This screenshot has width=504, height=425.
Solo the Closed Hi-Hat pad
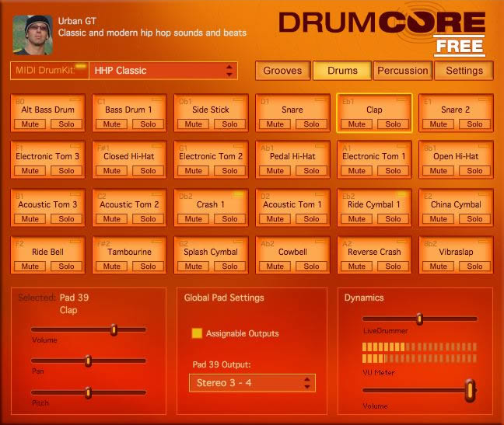pos(148,171)
